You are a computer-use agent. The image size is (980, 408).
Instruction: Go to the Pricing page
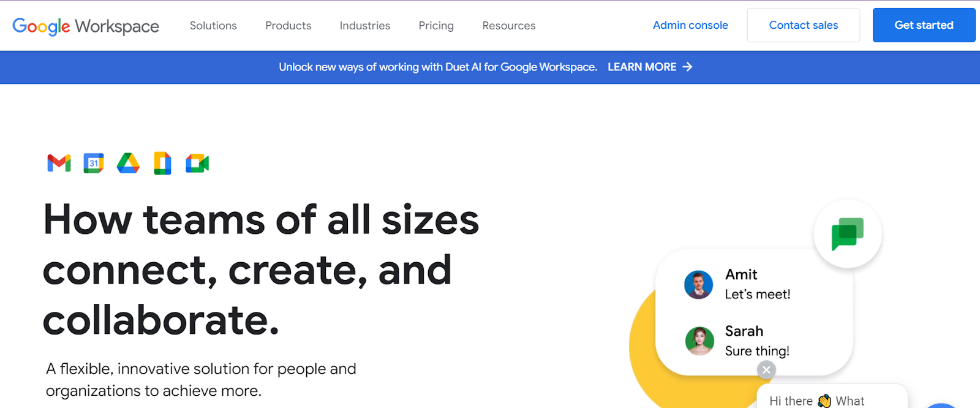(x=436, y=26)
